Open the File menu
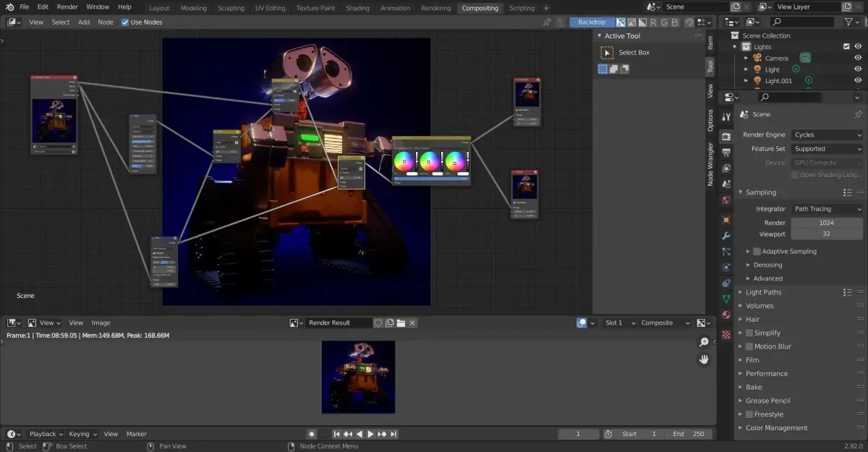The width and height of the screenshot is (868, 452). (x=25, y=7)
